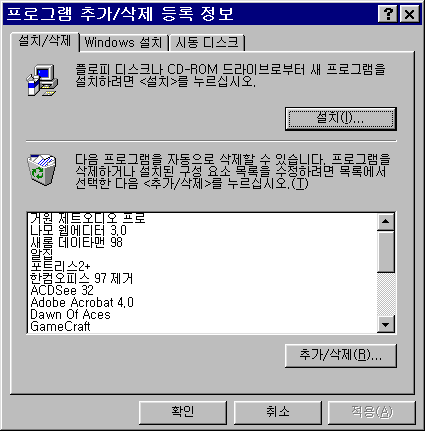Click the scrollbar thumb in program list
425x431 pixels.
(x=386, y=252)
